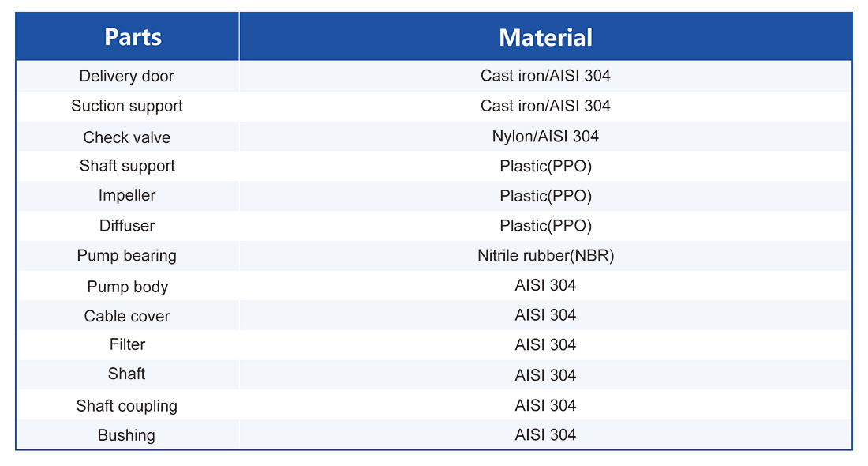The width and height of the screenshot is (868, 466).
Task: Click the Pump bearing cell
Action: click(x=126, y=256)
